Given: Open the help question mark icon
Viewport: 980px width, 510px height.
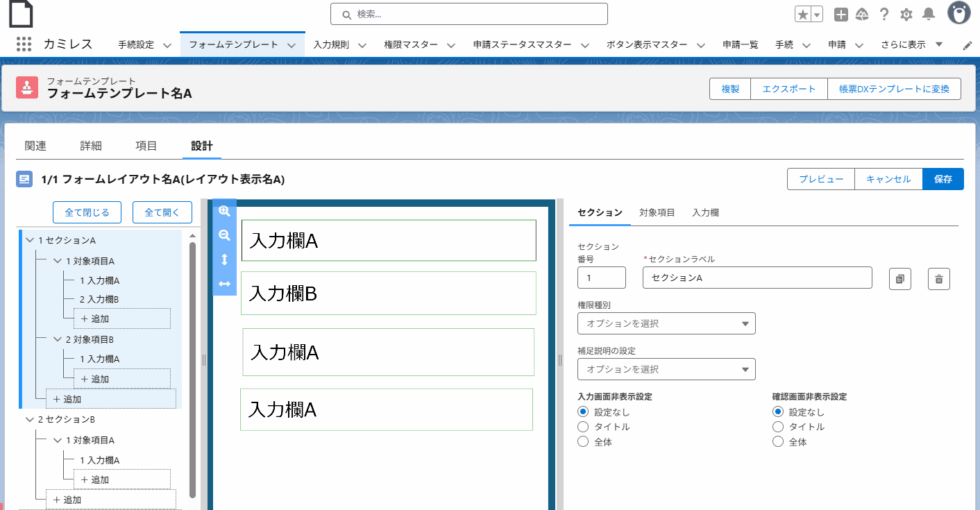Looking at the screenshot, I should [884, 15].
